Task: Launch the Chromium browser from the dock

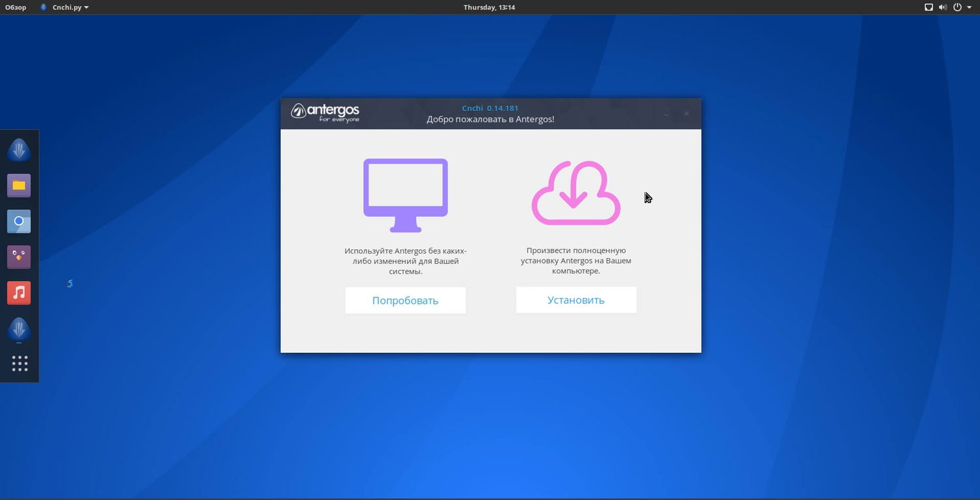Action: coord(19,221)
